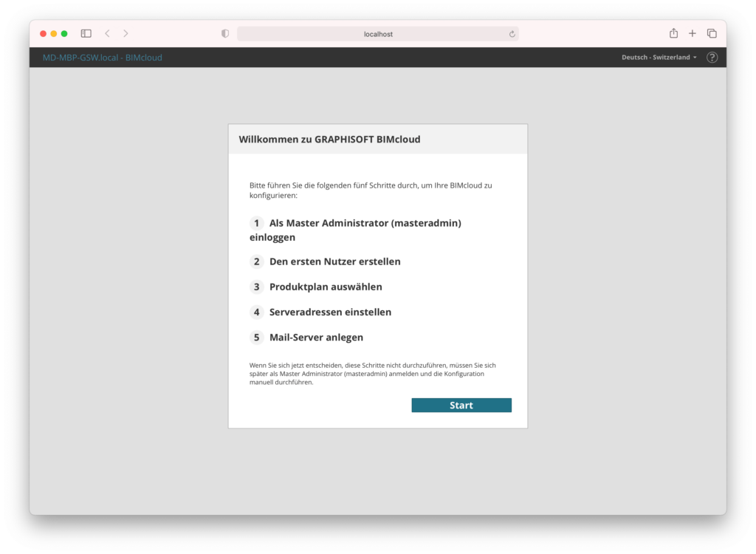Open the Share menu

[673, 33]
